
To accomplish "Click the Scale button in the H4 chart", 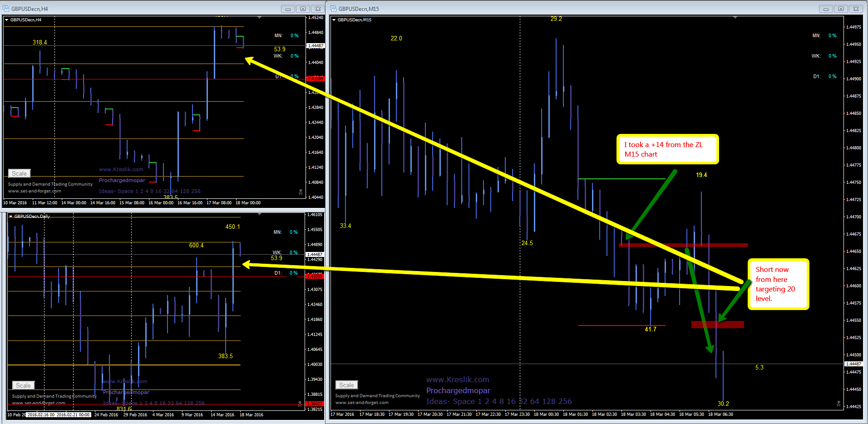I will (x=19, y=173).
